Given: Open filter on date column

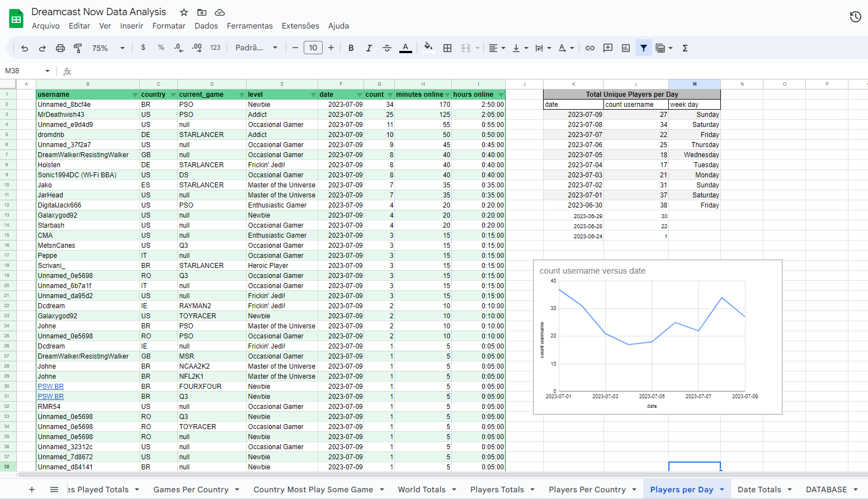Looking at the screenshot, I should [358, 95].
